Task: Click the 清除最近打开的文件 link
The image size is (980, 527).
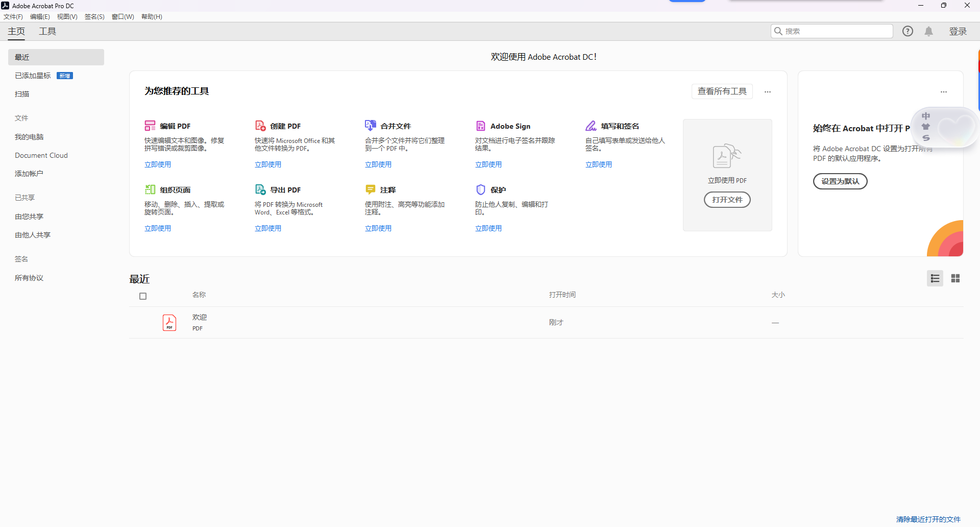Action: [928, 519]
